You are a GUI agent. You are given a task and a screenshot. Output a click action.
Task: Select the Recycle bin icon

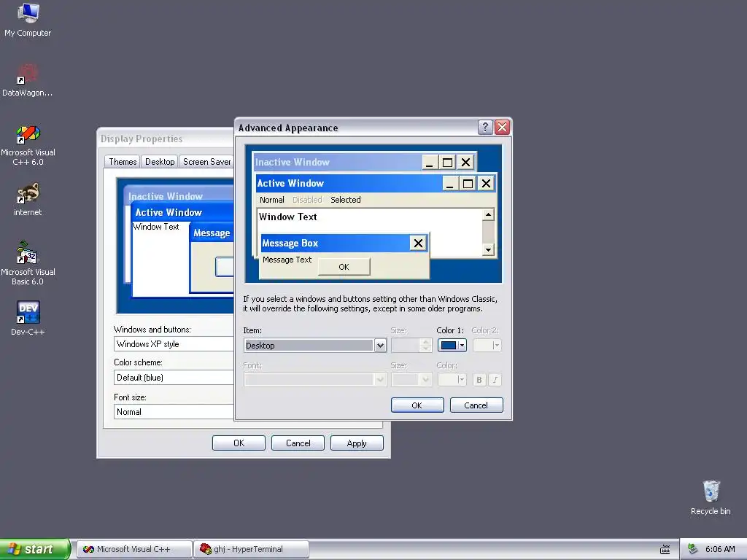click(711, 497)
